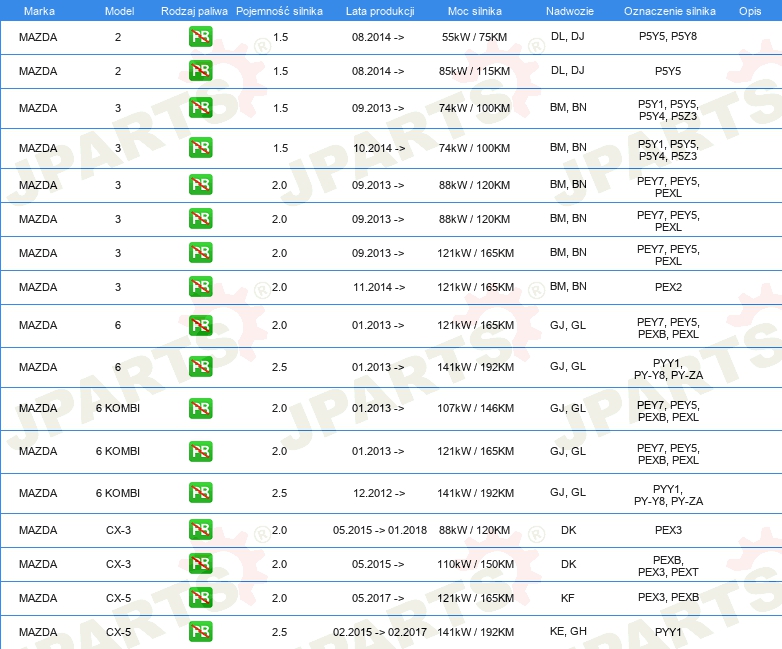Select the KE, GH body type cell
Image resolution: width=782 pixels, height=649 pixels.
(x=568, y=632)
